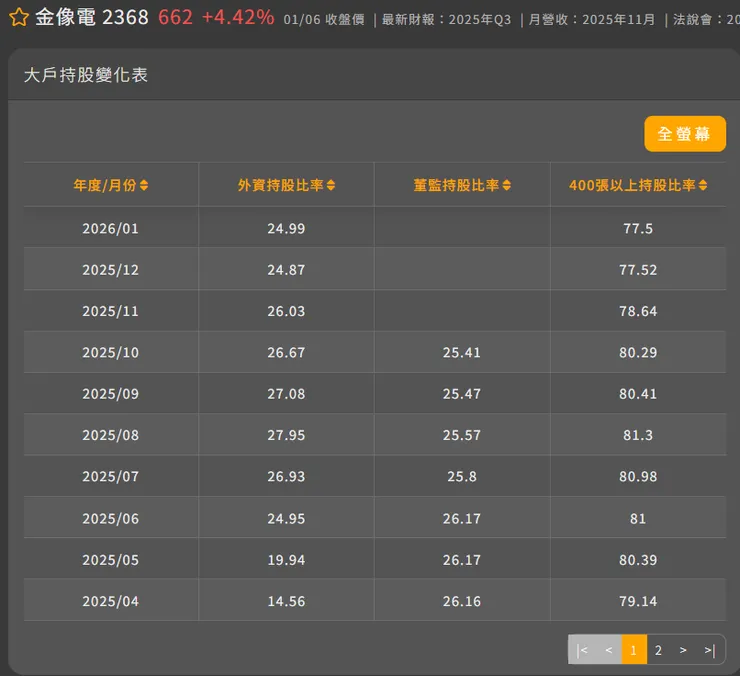Click foreign holding value 14.56
Screen dimensions: 740x676
pyautogui.click(x=286, y=601)
